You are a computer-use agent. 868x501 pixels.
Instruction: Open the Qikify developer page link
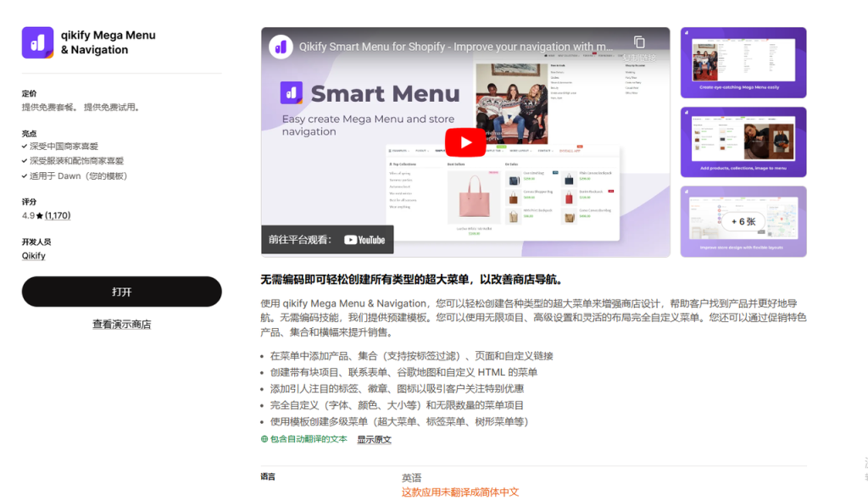click(x=33, y=255)
